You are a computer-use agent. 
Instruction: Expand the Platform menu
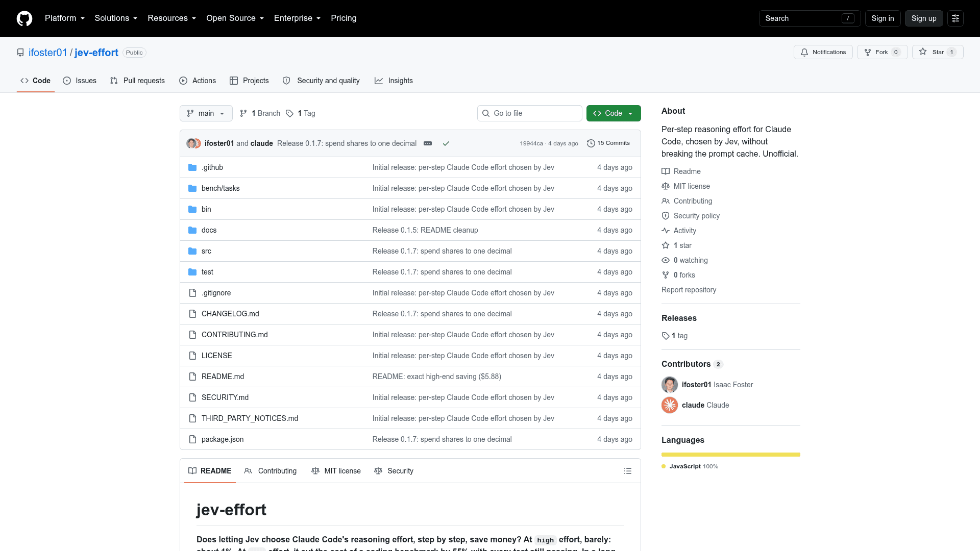pos(65,18)
